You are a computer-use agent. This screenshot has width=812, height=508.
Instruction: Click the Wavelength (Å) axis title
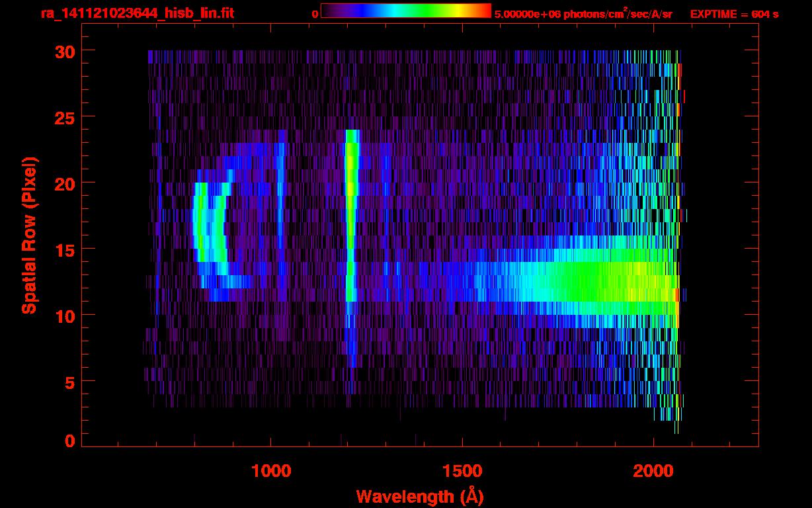[x=419, y=496]
